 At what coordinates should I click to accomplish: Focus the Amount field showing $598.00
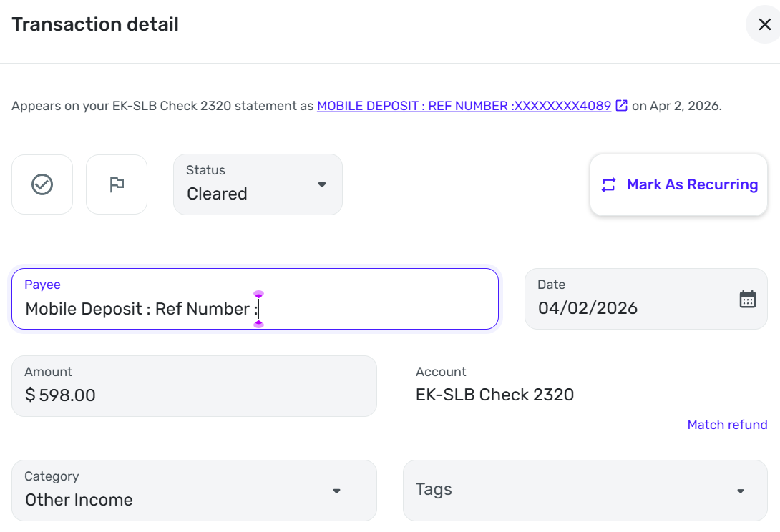point(193,394)
